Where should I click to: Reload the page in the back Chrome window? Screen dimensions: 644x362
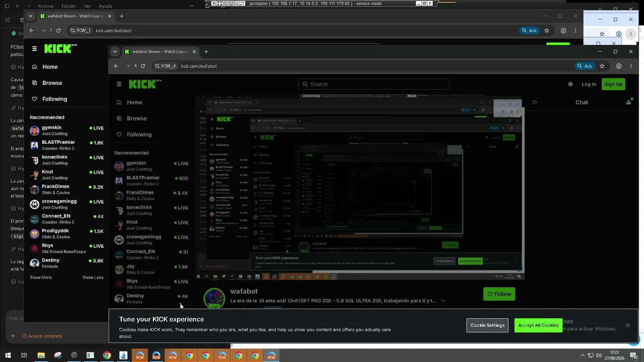tap(58, 31)
